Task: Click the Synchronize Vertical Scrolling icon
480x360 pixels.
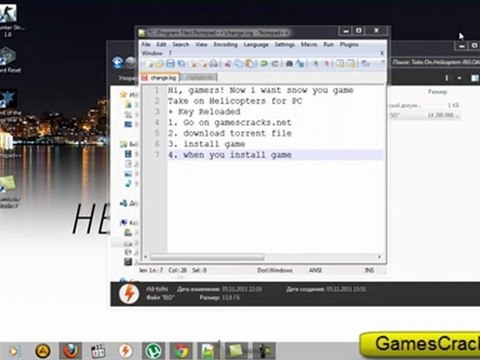Action: (340, 63)
